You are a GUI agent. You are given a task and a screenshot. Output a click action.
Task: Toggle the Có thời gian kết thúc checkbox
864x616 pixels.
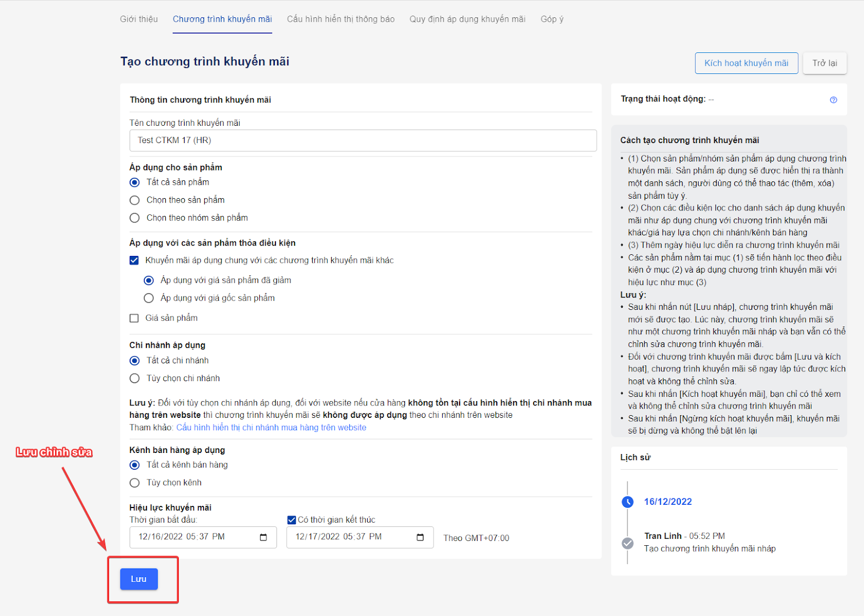(x=292, y=520)
